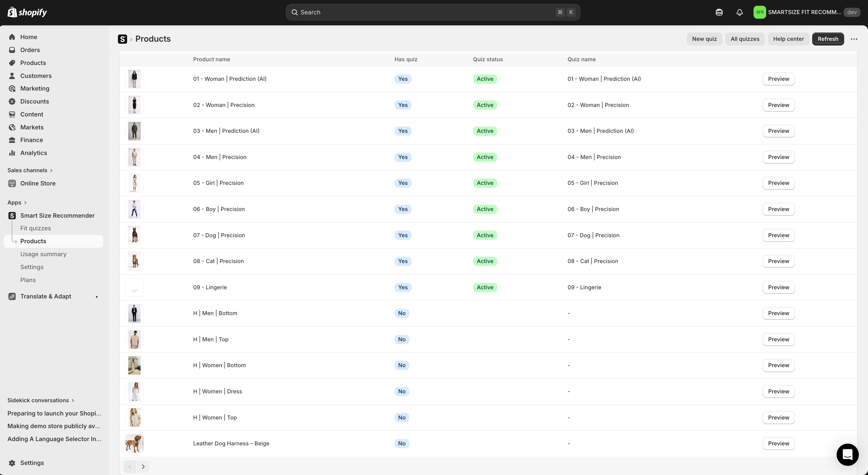
Task: Open the 05 - Girl Precision product thumbnail
Action: pos(134,183)
